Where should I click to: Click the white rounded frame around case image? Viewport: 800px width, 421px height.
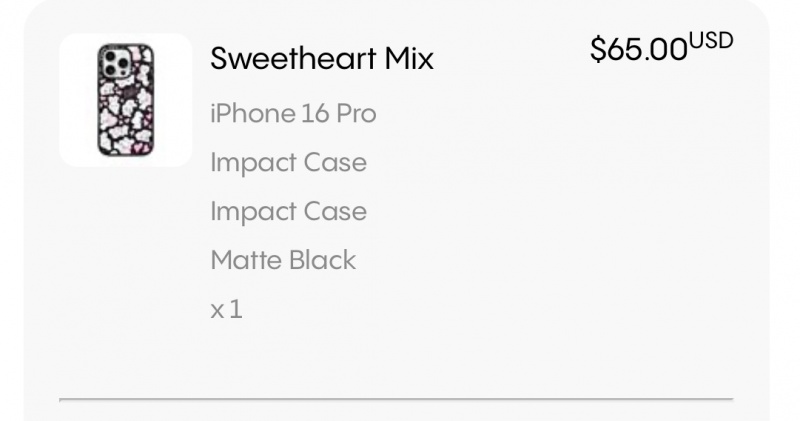pos(126,100)
